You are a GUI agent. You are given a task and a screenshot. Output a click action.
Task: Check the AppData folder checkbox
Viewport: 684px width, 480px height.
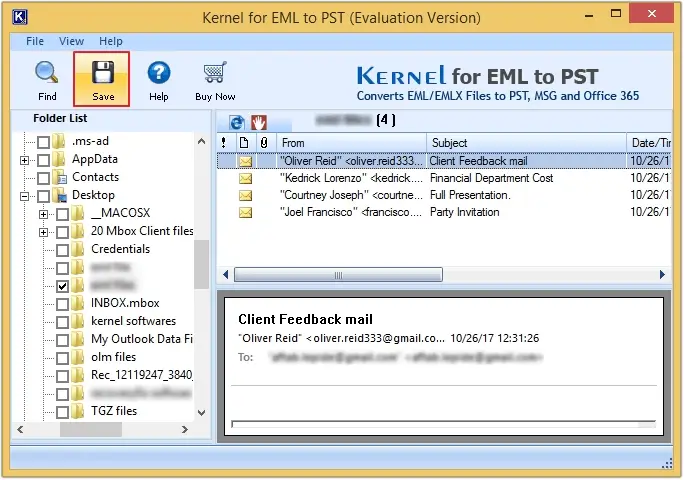point(43,160)
